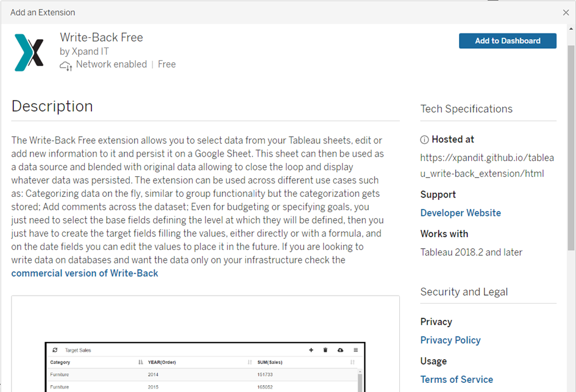Click the sort icon in the Category column
This screenshot has width=576, height=392.
coord(140,362)
